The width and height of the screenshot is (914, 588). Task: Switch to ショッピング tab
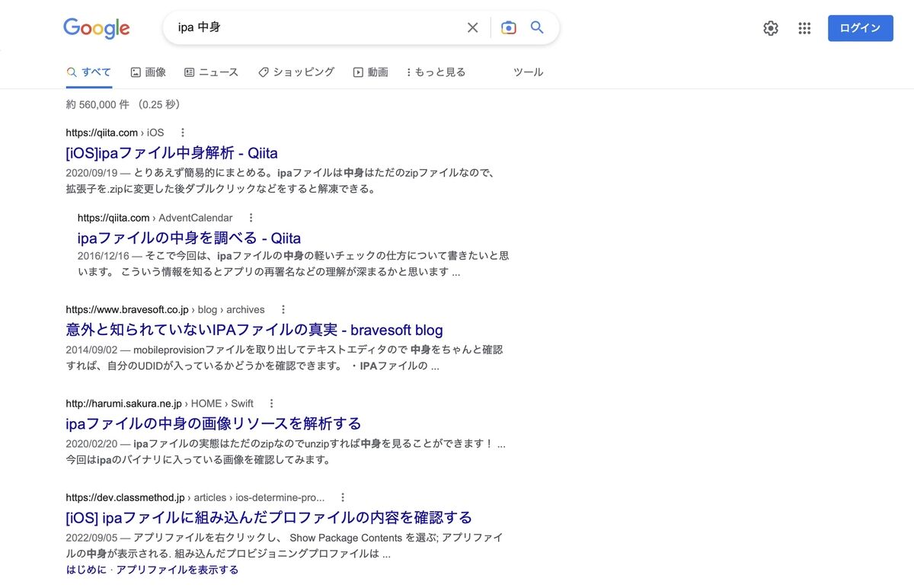click(x=296, y=72)
